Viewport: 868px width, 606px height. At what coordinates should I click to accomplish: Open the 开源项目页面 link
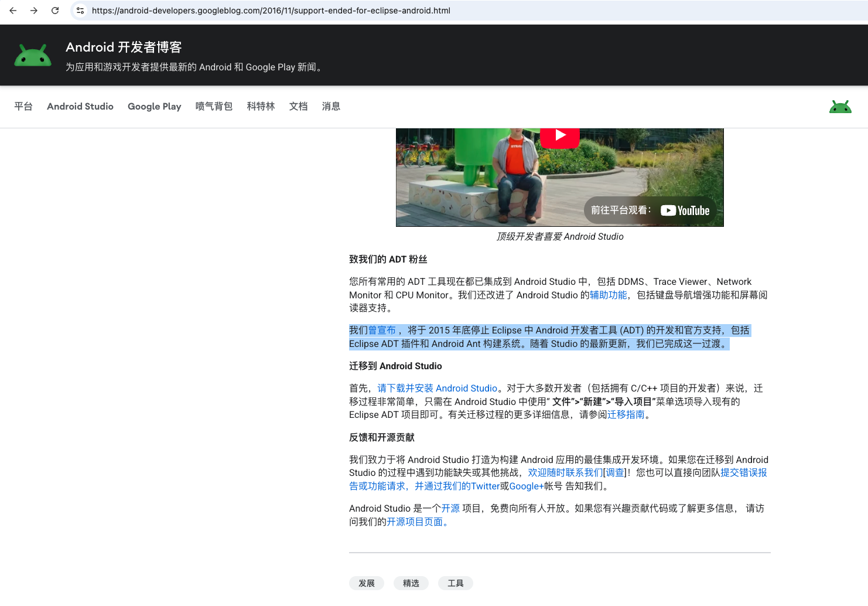pos(417,522)
